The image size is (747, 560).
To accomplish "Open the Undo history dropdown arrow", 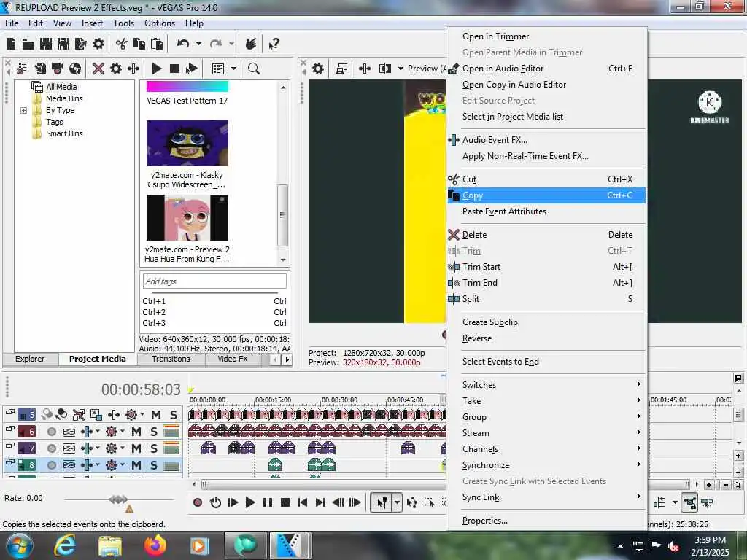I will point(198,44).
